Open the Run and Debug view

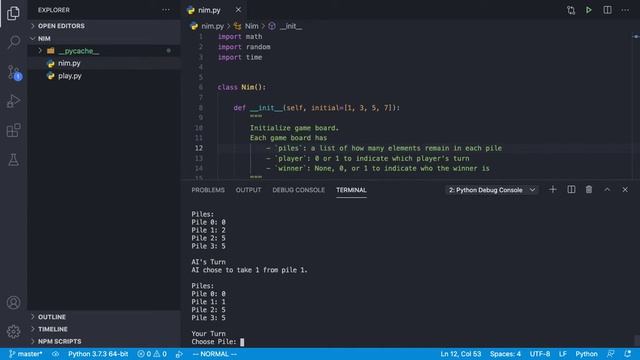13,101
